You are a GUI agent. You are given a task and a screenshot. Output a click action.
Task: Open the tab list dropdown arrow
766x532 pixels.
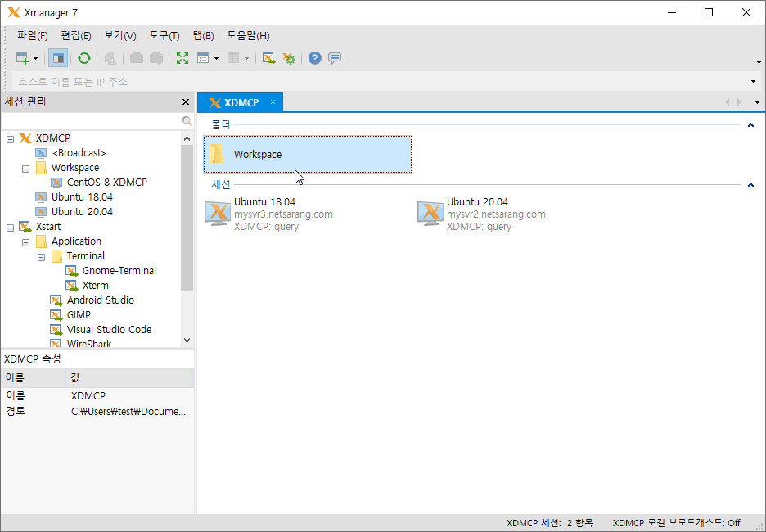[x=757, y=102]
